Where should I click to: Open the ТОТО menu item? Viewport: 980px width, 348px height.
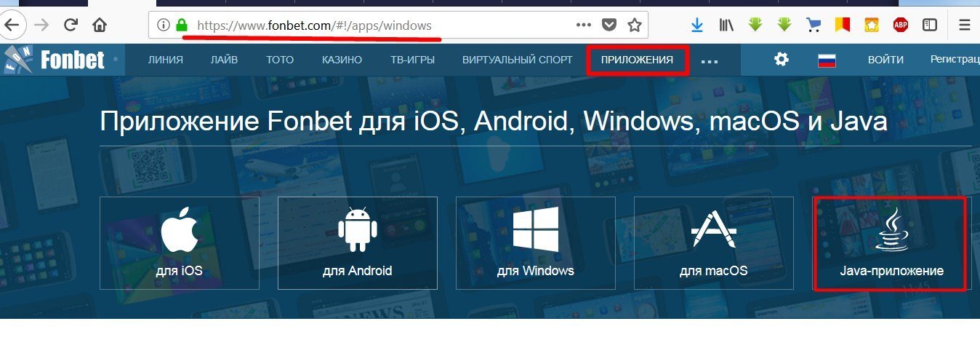click(280, 60)
